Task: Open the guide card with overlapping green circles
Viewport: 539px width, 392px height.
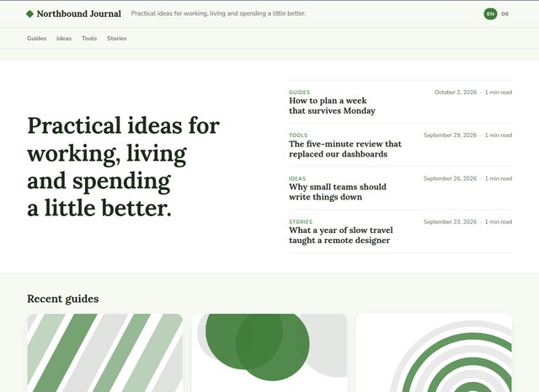Action: (269, 352)
